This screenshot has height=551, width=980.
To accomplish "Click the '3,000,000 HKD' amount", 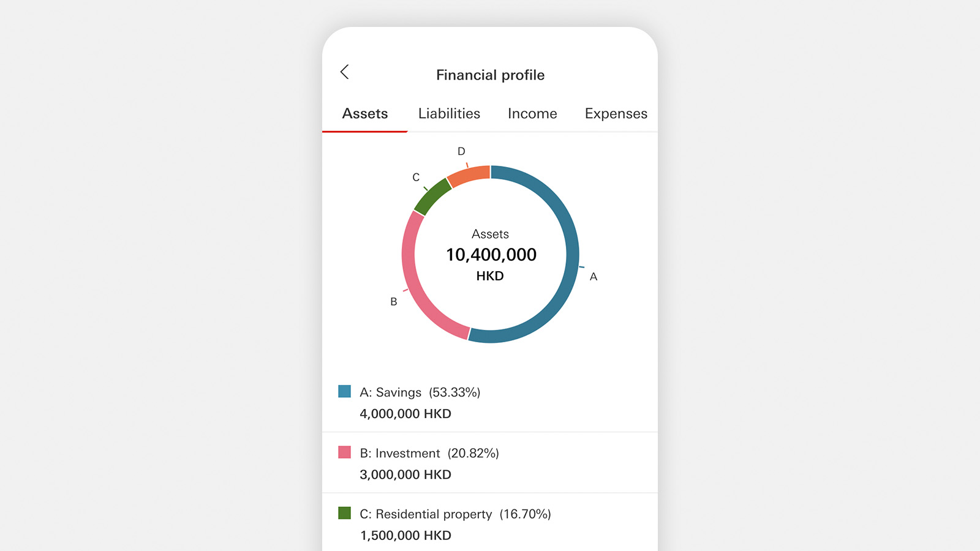I will tap(405, 474).
